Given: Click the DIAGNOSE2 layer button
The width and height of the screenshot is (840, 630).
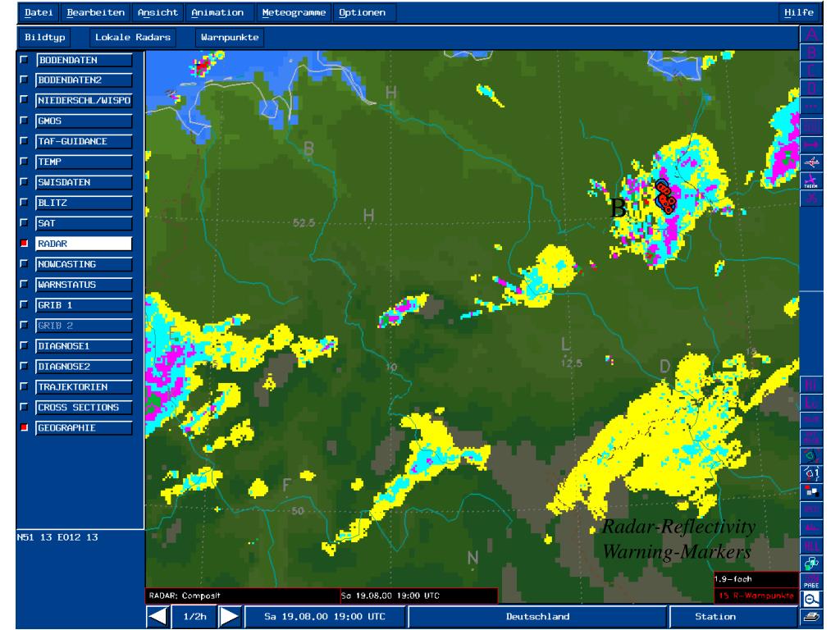Looking at the screenshot, I should 84,367.
